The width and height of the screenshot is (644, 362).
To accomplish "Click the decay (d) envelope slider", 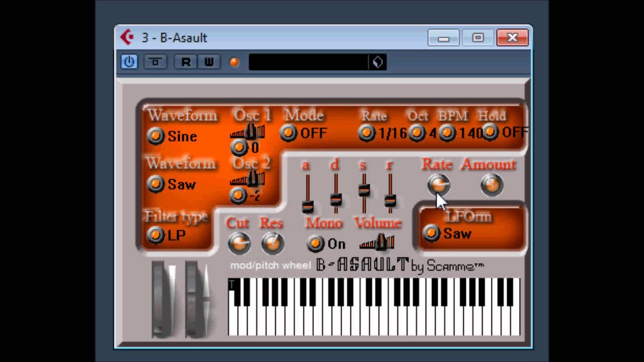I will tap(336, 194).
